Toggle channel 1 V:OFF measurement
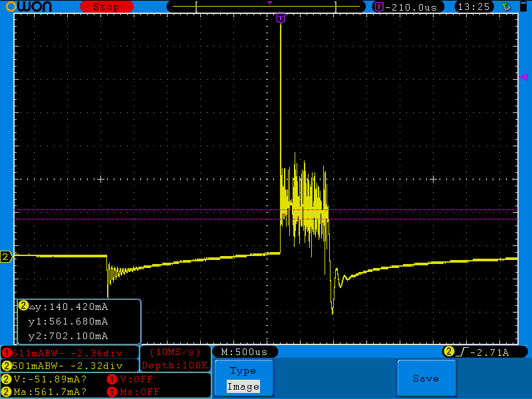The height and width of the screenshot is (399, 532). [x=130, y=379]
